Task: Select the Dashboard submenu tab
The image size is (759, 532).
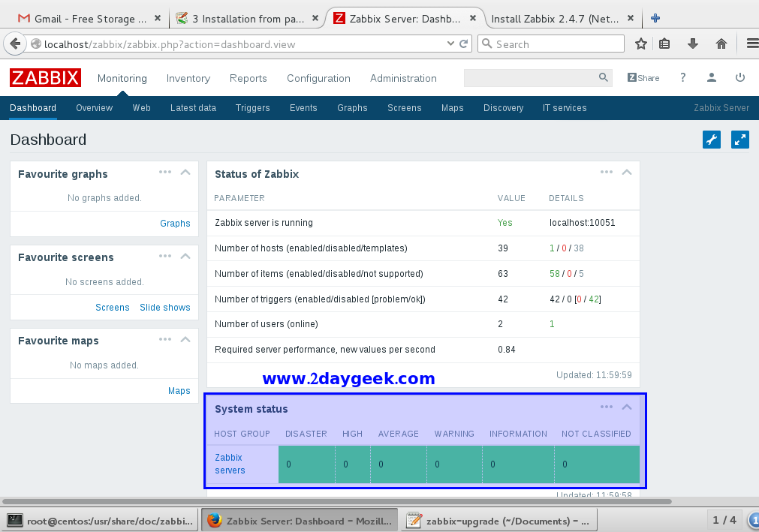Action: coord(33,108)
